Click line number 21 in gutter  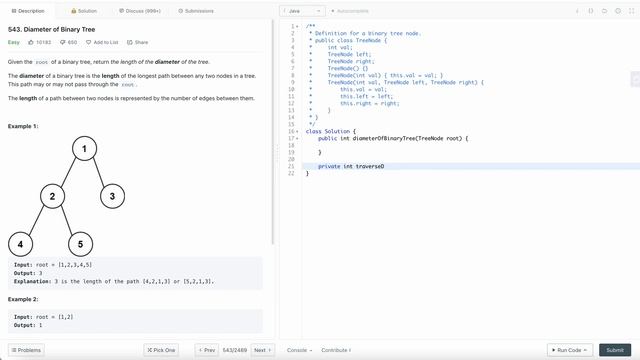pos(291,167)
